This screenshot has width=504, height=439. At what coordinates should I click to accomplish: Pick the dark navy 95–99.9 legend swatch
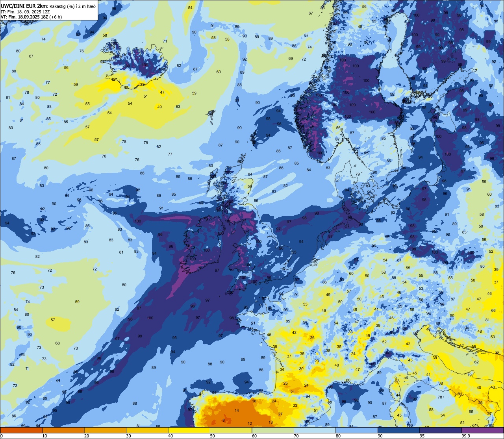point(441,430)
